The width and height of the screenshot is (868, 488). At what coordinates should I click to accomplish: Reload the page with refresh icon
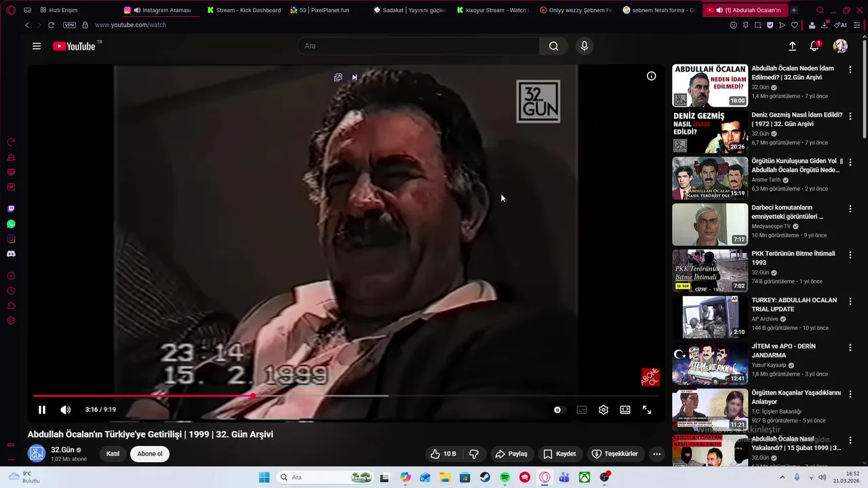click(x=51, y=25)
